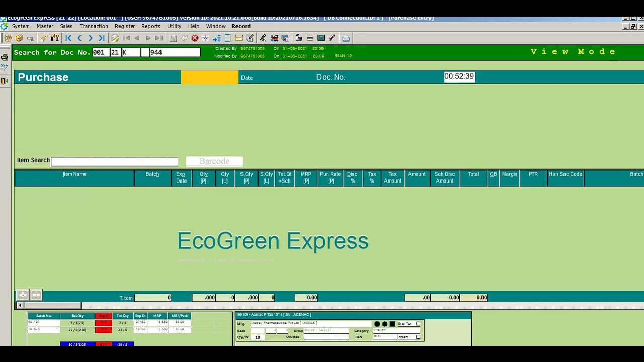The image size is (644, 362).
Task: Click the previous record blue arrow
Action: tap(79, 38)
